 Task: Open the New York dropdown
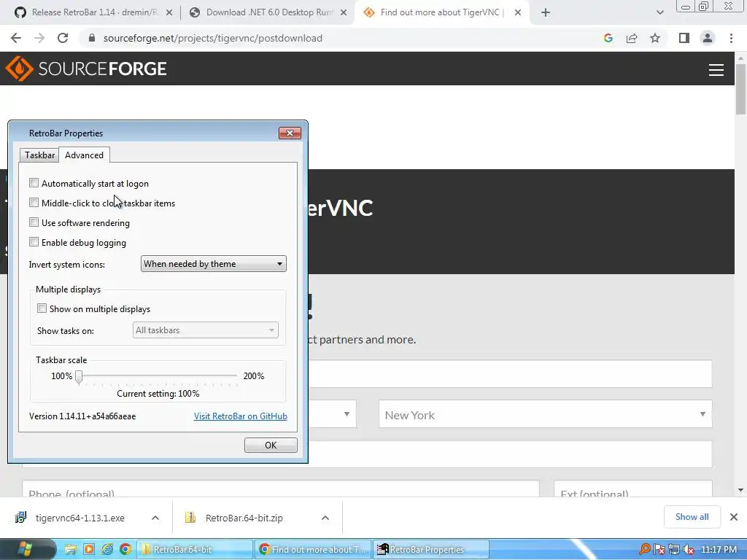click(546, 414)
